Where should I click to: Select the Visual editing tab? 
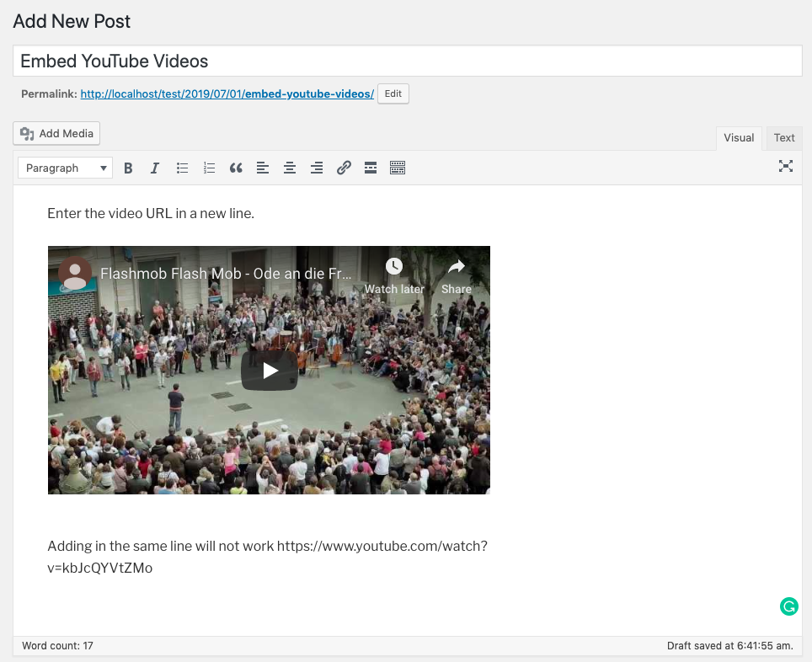point(738,137)
